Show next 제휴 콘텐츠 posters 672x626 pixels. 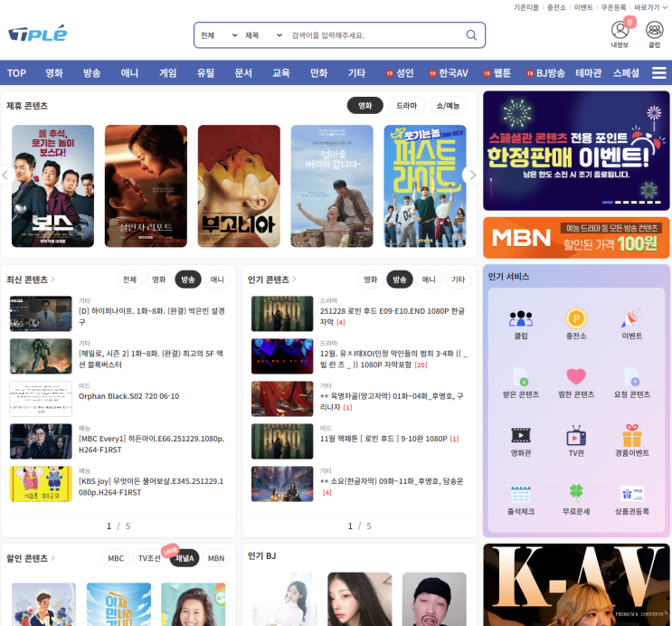click(x=472, y=175)
